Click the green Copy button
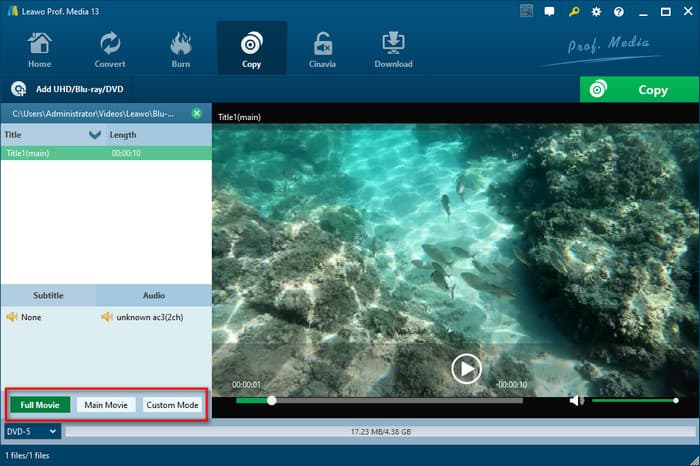 (639, 90)
